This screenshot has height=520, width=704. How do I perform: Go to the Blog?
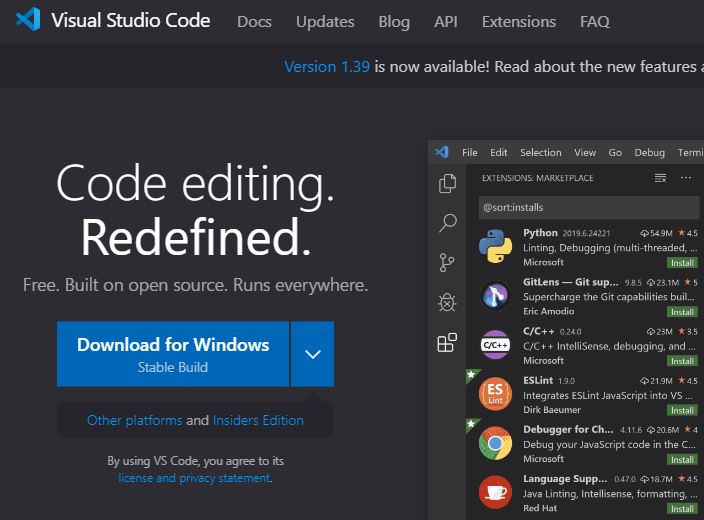tap(394, 22)
